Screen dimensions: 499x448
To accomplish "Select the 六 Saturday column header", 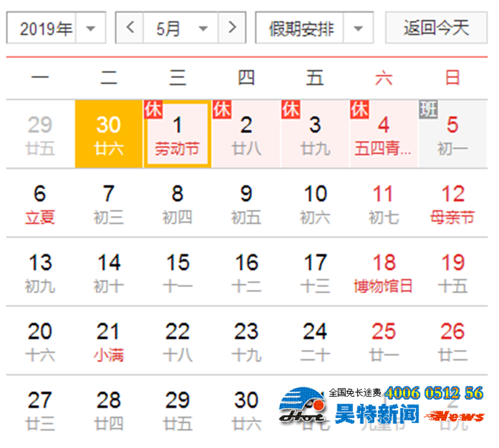I will (384, 78).
